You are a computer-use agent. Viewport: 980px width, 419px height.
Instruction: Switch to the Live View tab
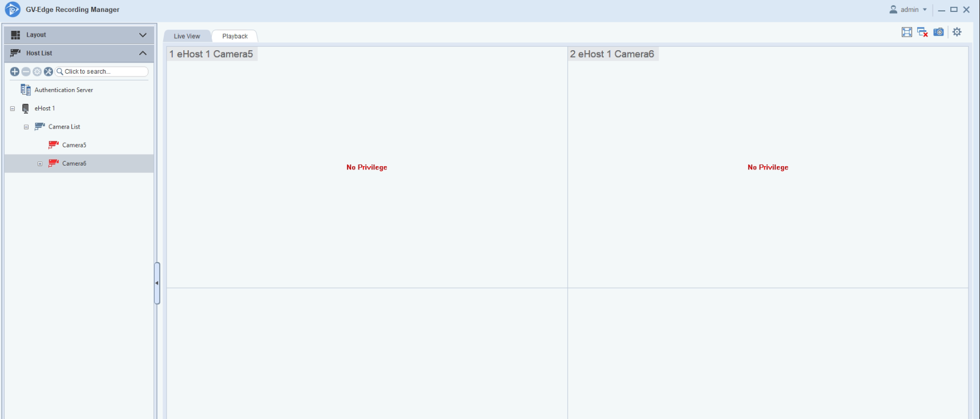point(187,36)
